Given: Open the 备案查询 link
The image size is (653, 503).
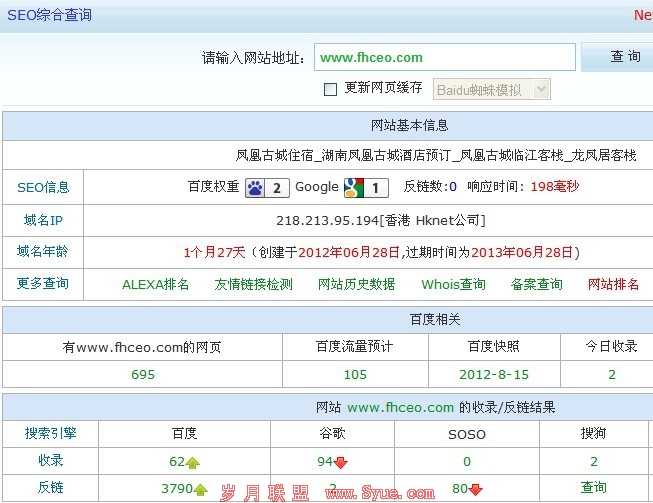Looking at the screenshot, I should tap(536, 284).
